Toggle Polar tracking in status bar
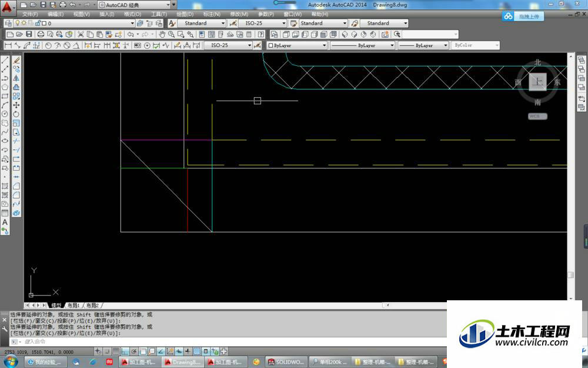This screenshot has height=368, width=588. pos(134,352)
